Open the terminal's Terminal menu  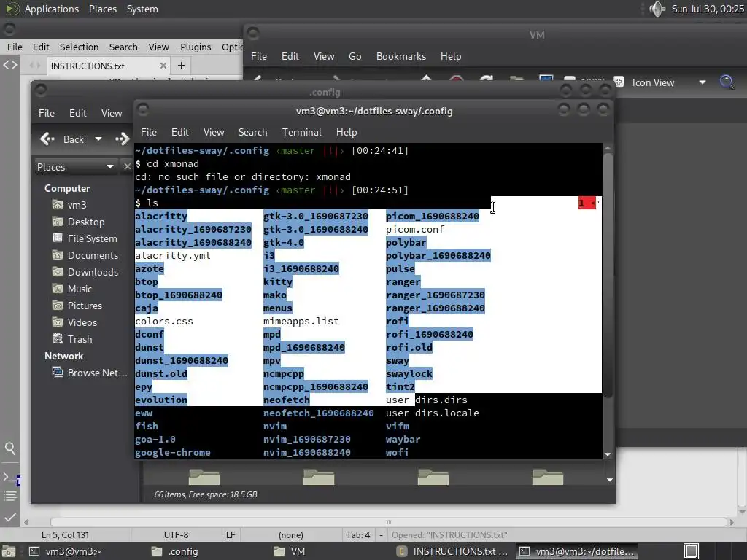(x=301, y=133)
